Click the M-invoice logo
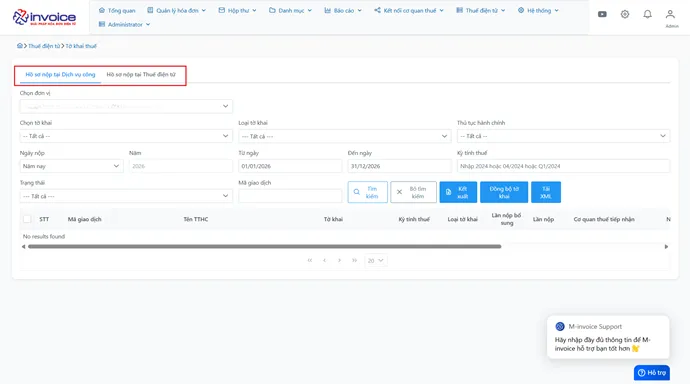This screenshot has height=384, width=690. (44, 17)
